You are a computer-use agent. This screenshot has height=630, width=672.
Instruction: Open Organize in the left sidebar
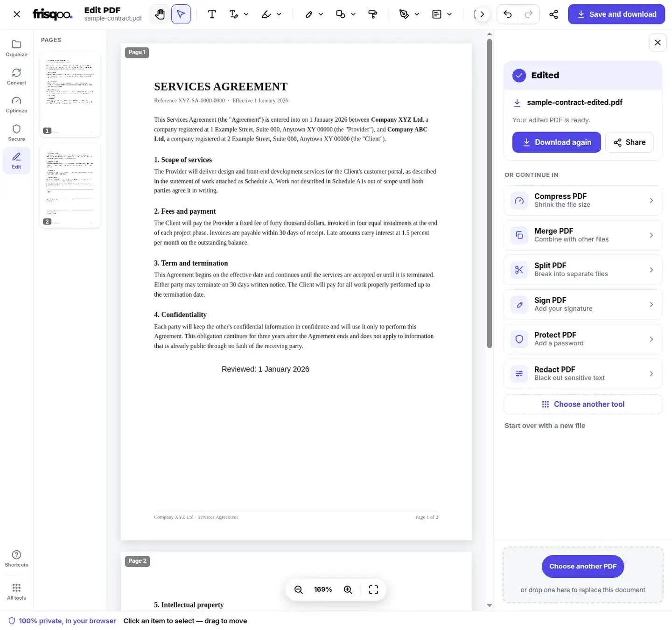tap(16, 48)
